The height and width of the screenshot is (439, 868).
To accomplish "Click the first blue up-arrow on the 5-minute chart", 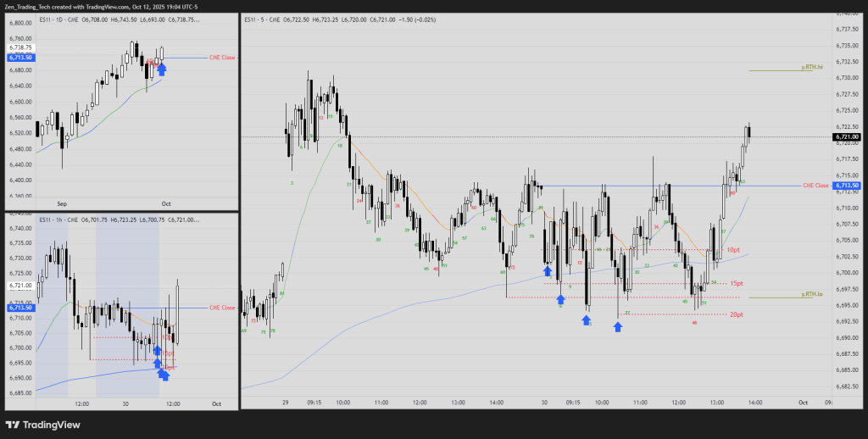I will [x=548, y=271].
